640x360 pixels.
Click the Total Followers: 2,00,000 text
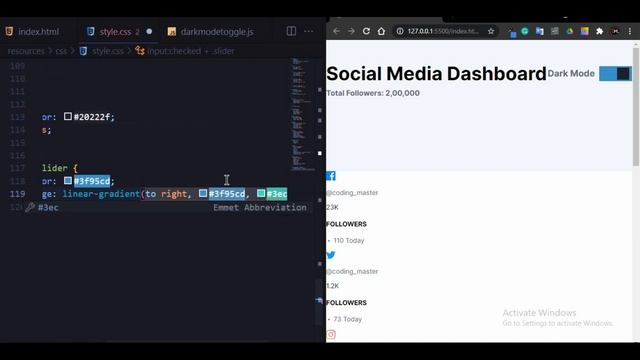(x=373, y=93)
